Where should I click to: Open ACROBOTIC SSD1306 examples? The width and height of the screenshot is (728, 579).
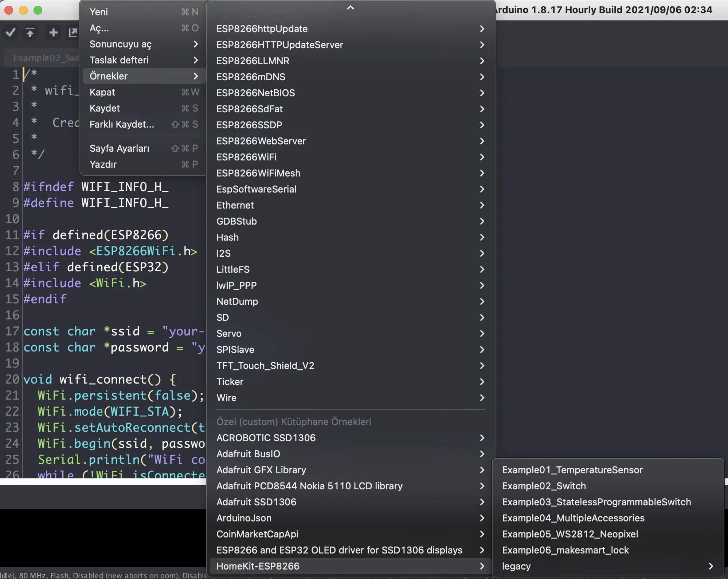pyautogui.click(x=351, y=438)
